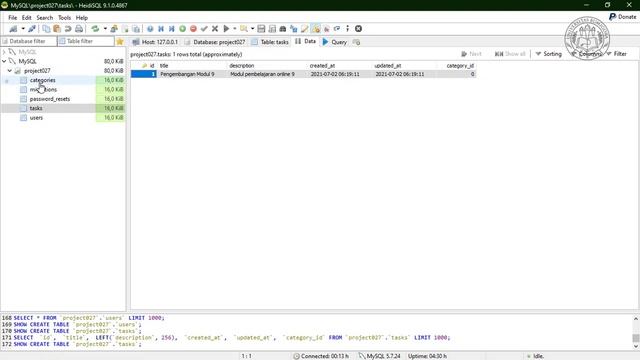Open the Search menu

tap(44, 18)
